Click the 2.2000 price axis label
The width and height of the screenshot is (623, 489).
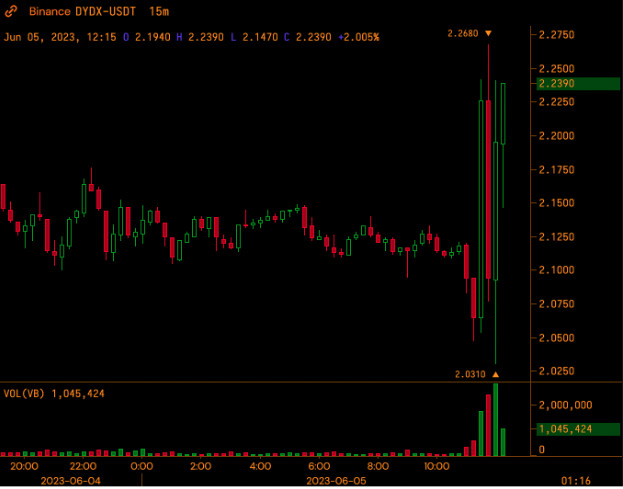[557, 136]
